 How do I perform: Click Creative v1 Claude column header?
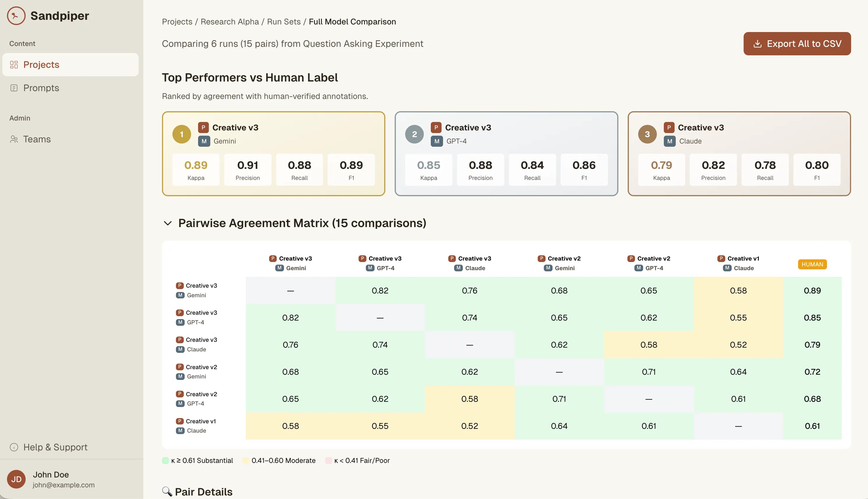pos(738,263)
